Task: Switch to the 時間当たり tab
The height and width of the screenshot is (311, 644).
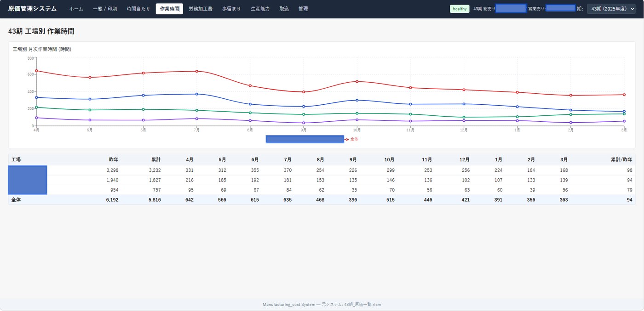Action: click(x=138, y=9)
